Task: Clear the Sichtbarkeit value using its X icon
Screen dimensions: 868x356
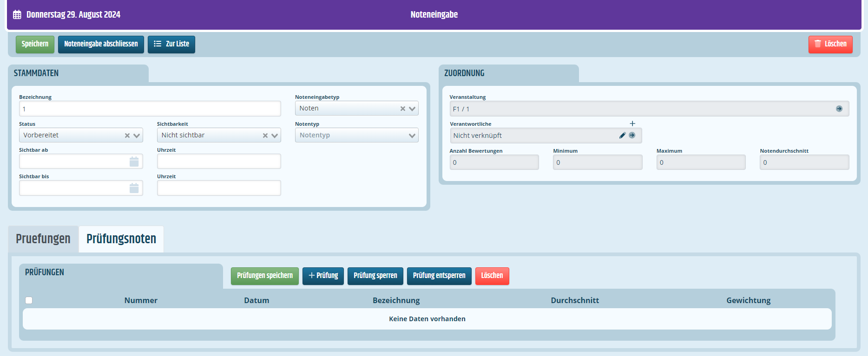Action: pos(265,136)
